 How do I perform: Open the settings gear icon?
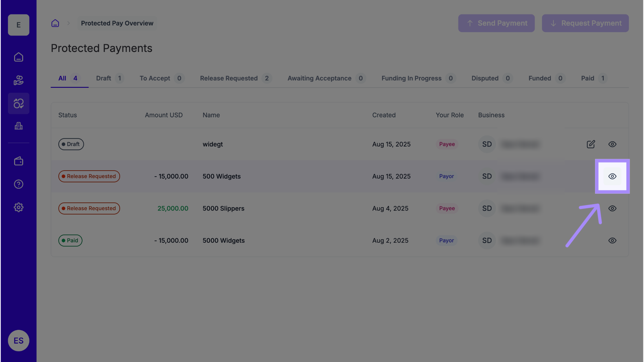tap(18, 207)
